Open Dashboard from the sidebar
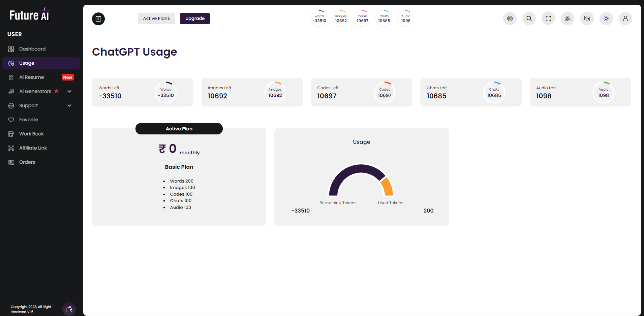Screen dimensions: 644x316 coord(32,49)
